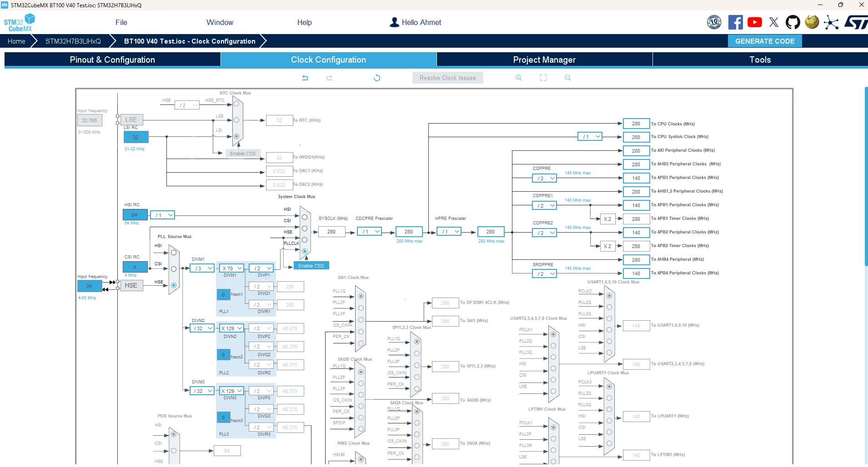Click the STM32H7B3LIHxQ breadcrumb
The image size is (868, 467).
73,41
